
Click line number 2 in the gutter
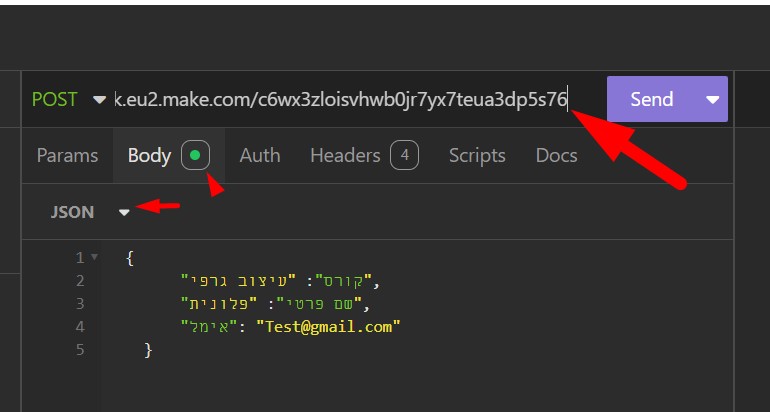click(80, 281)
